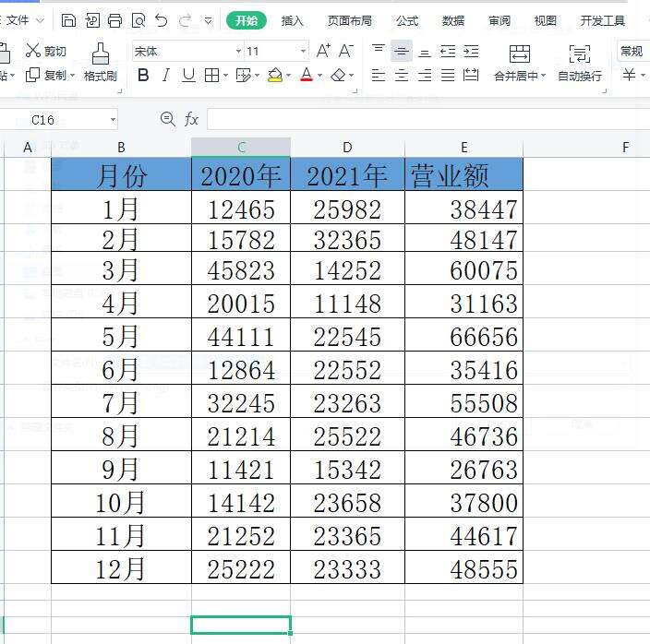Select the 营业额 header cell
Viewport: 650px width, 644px height.
coord(463,174)
